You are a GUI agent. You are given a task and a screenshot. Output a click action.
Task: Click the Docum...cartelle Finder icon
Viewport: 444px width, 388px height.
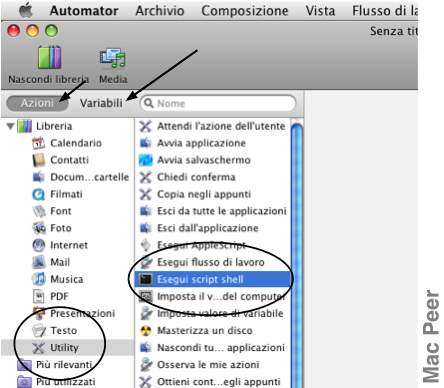click(38, 177)
